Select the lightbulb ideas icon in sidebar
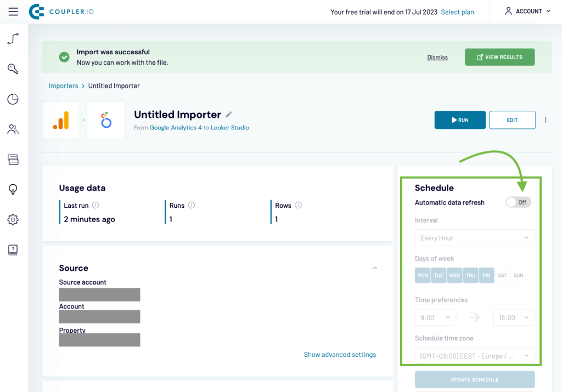The image size is (562, 392). point(13,189)
